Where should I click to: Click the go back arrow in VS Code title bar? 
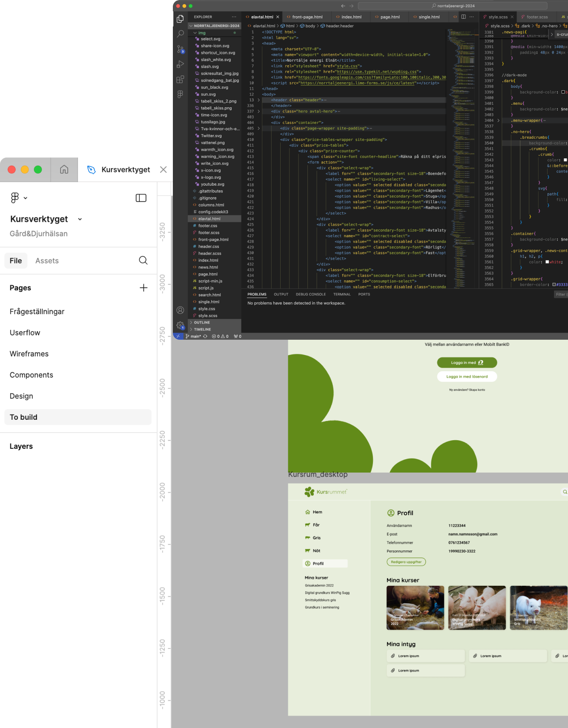point(343,6)
